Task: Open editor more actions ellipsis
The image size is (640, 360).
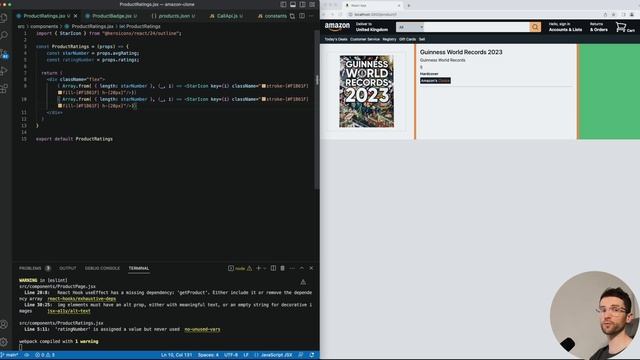Action: coord(311,16)
